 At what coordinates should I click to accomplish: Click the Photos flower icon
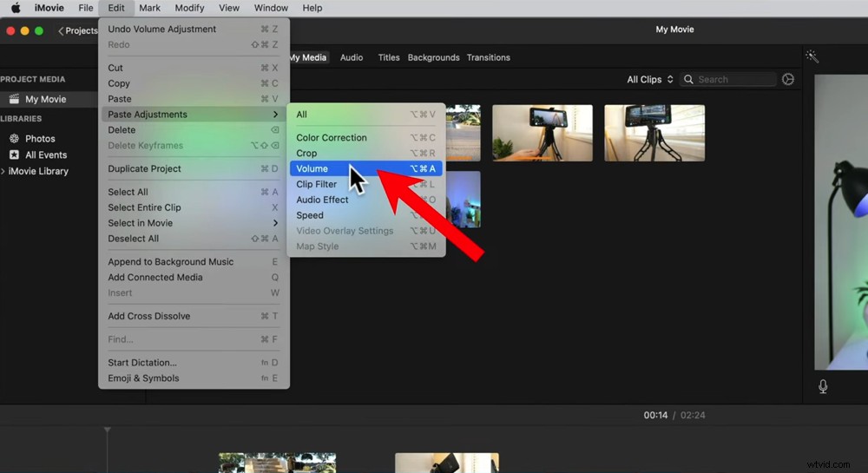pyautogui.click(x=15, y=138)
